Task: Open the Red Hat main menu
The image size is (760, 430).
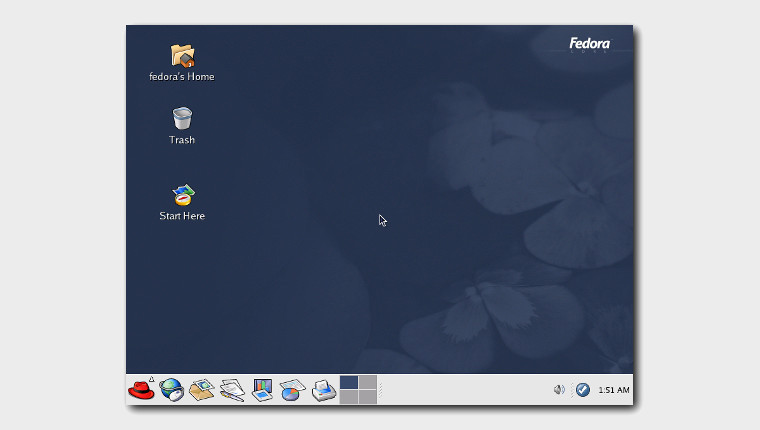Action: 141,390
